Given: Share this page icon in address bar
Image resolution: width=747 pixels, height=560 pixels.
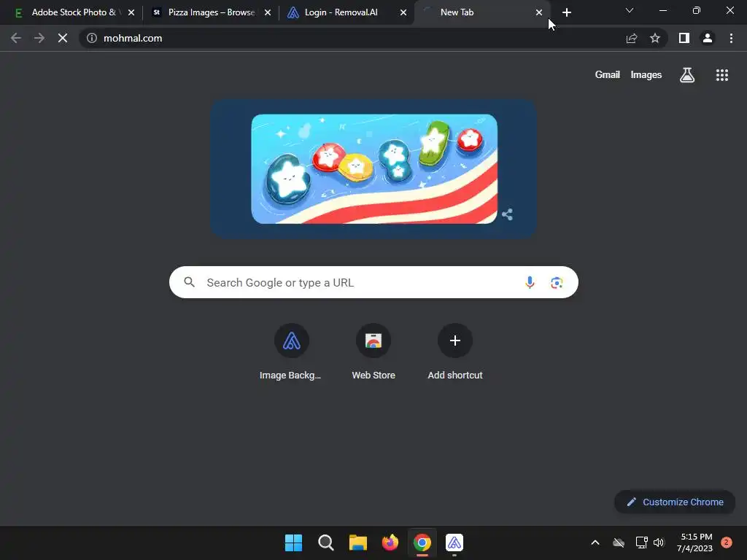Looking at the screenshot, I should click(632, 38).
